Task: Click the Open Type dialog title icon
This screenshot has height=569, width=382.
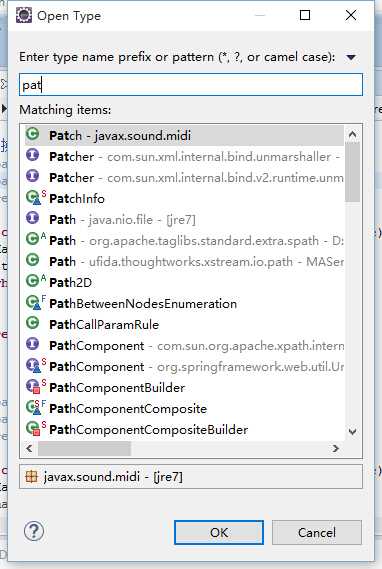Action: 24,15
